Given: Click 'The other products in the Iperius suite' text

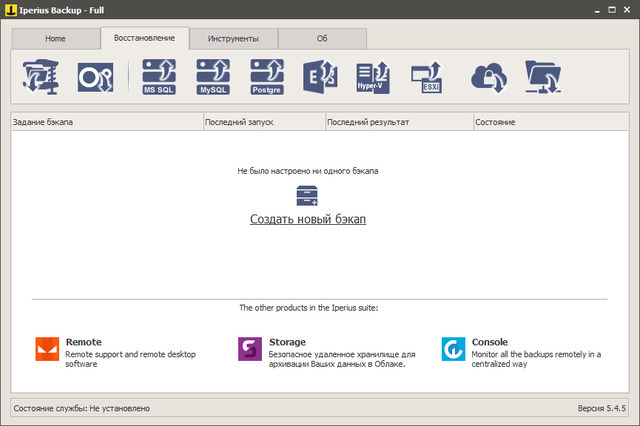Looking at the screenshot, I should coord(309,308).
